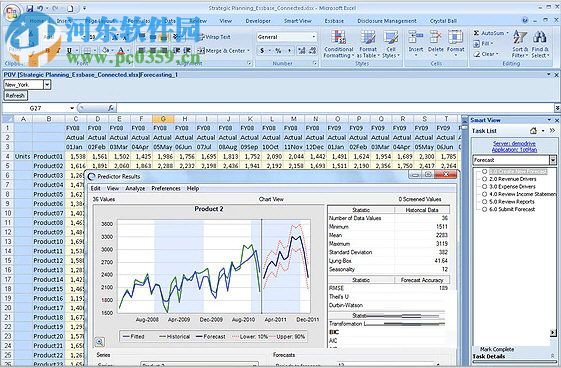Click the Application link in Smart View
Viewport: 561px width, 368px height.
[514, 149]
